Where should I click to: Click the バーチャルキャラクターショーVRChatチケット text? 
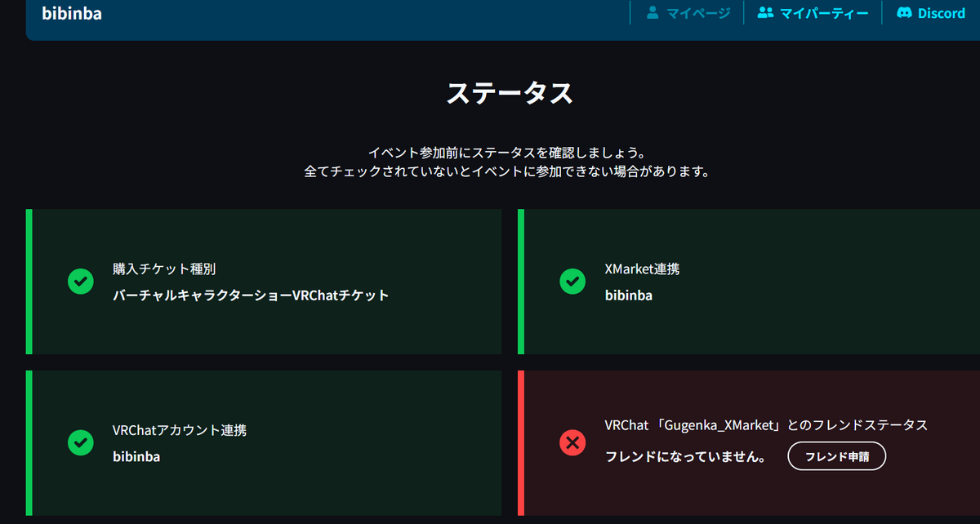click(251, 295)
